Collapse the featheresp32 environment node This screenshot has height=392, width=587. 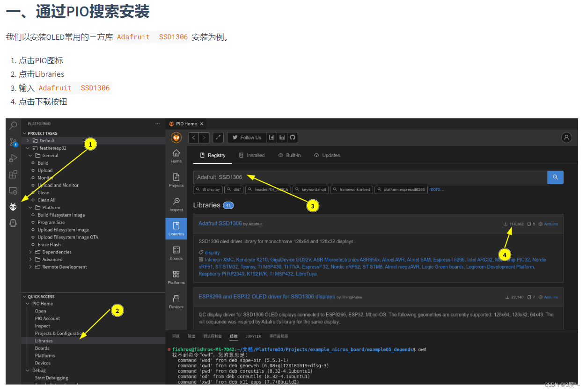53,148
